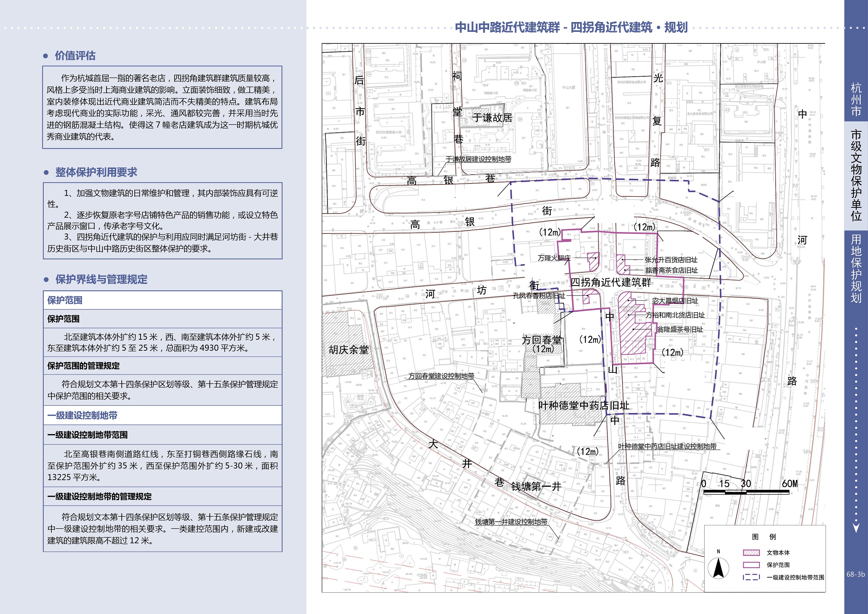
Task: Click the 保护范围 blue table header
Action: coord(65,300)
